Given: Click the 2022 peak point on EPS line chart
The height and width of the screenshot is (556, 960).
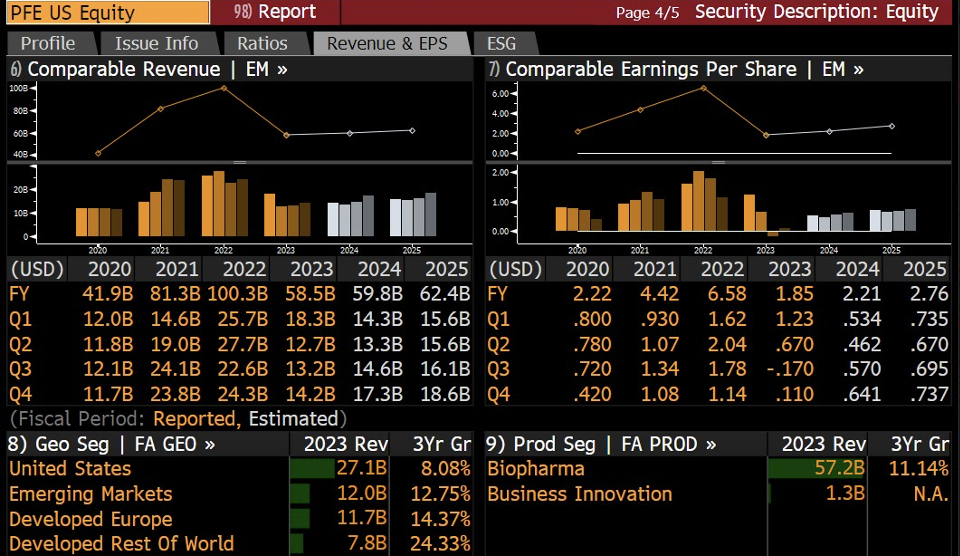Looking at the screenshot, I should pyautogui.click(x=703, y=88).
